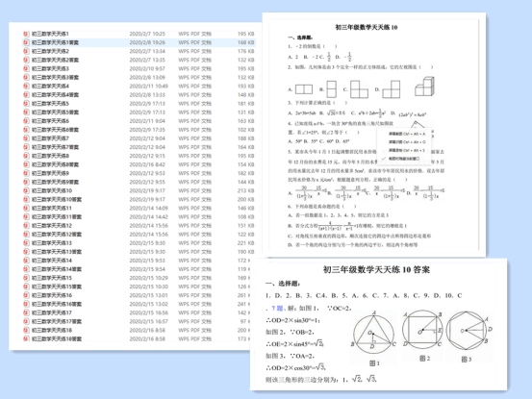This screenshot has width=532, height=399.
Task: Click the PDF icon of 初三数学天天练6答案
Action: [x=26, y=130]
